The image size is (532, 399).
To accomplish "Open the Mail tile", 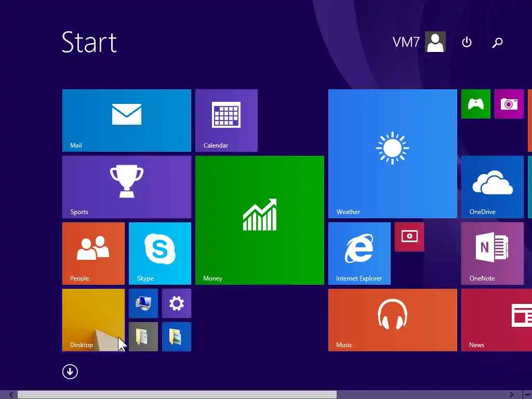I will 127,121.
